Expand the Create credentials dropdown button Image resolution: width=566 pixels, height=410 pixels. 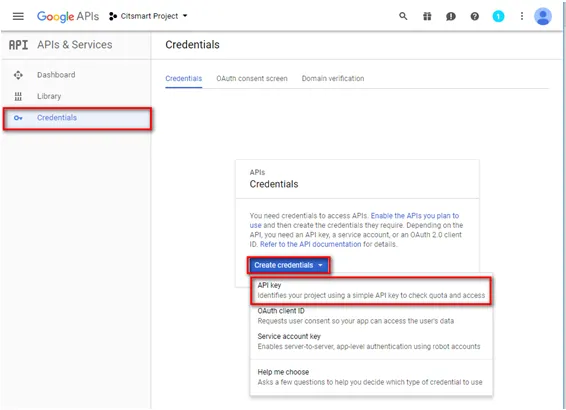click(288, 265)
